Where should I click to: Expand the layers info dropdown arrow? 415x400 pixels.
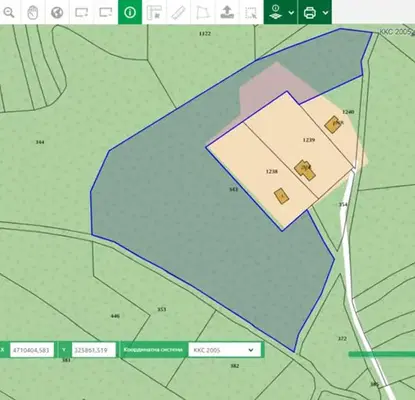tap(291, 13)
